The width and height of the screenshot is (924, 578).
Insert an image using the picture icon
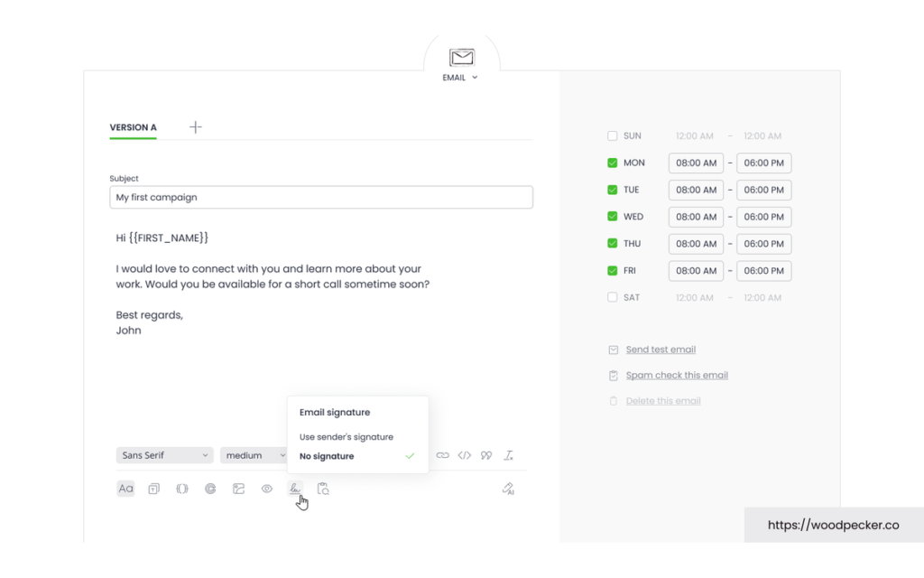coord(238,489)
